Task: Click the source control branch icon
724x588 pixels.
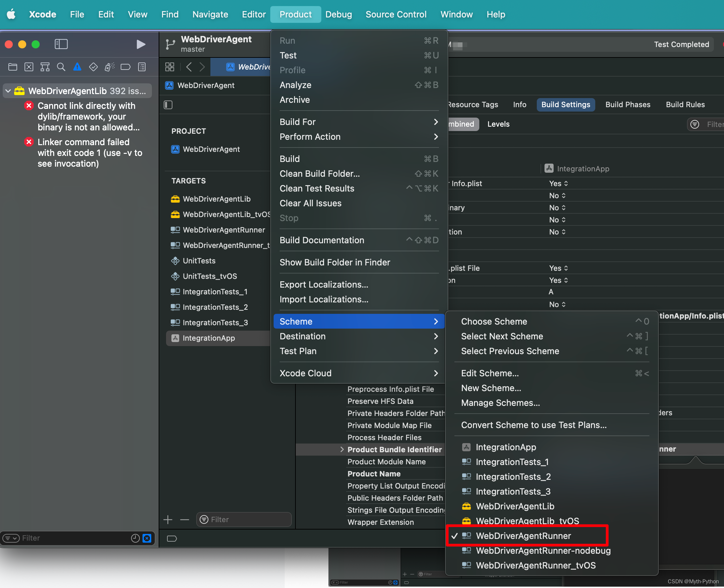Action: click(170, 44)
